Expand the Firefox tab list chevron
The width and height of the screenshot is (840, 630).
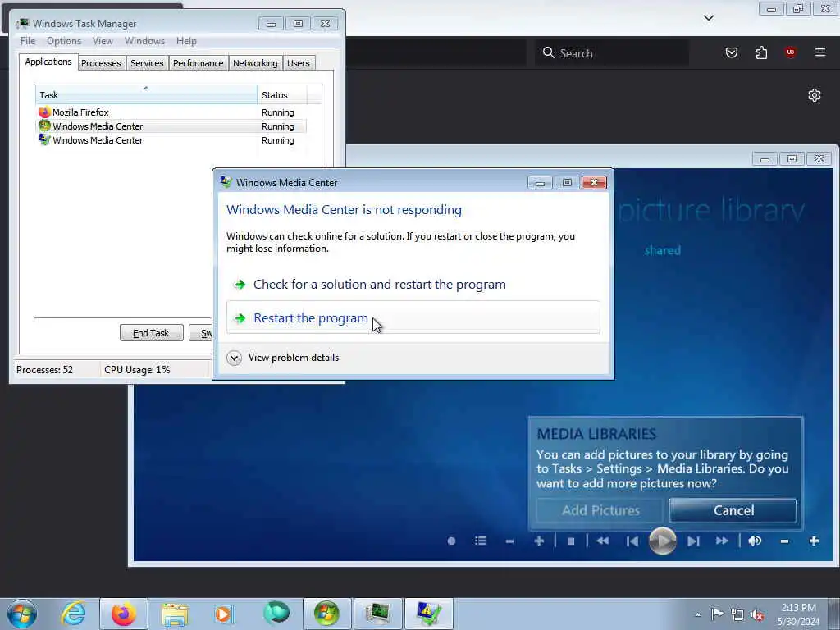[x=709, y=18]
